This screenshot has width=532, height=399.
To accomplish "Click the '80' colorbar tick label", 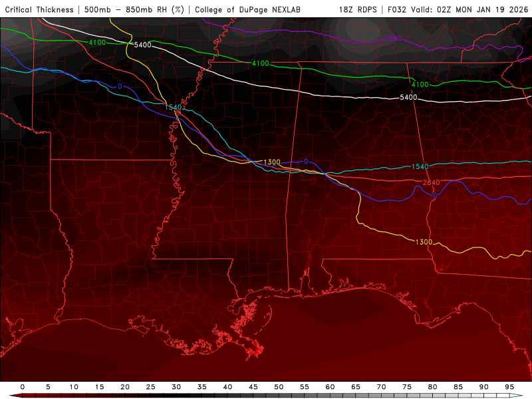I will click(432, 387).
